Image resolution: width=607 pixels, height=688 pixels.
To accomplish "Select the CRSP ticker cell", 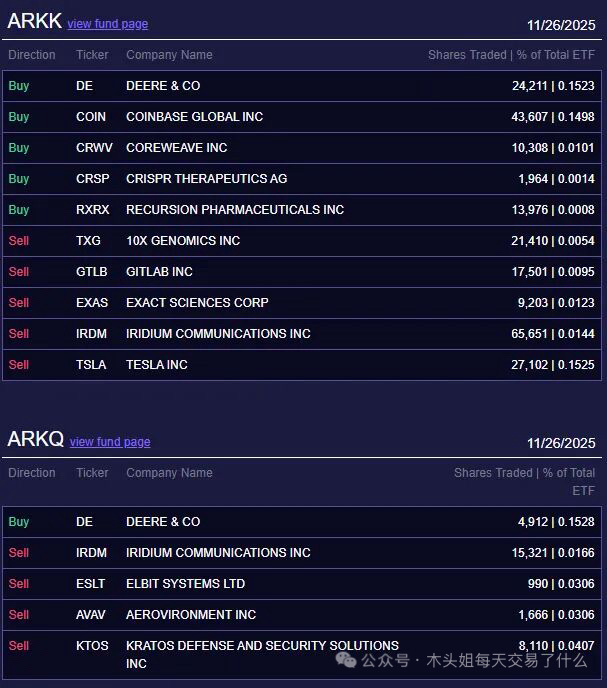I will tap(93, 179).
